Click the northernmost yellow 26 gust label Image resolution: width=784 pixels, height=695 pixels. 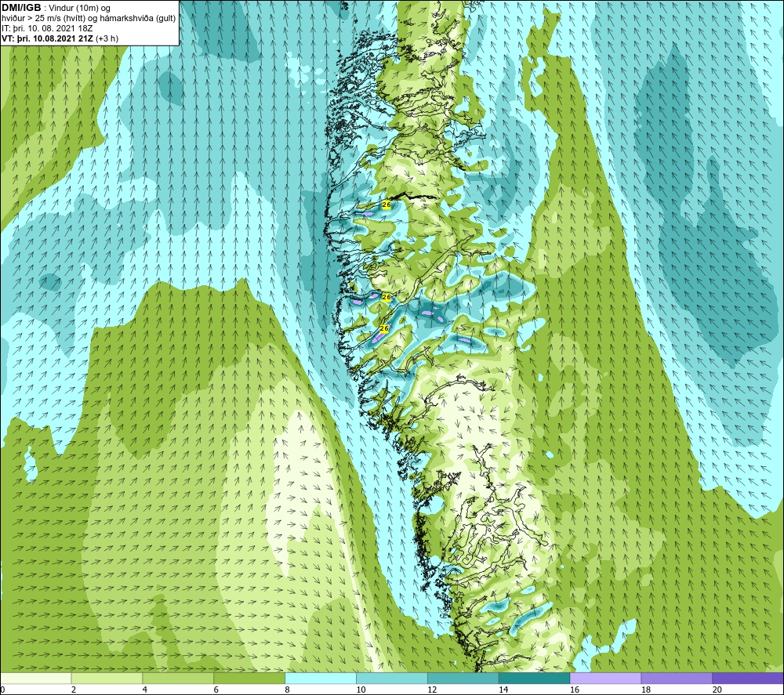coord(386,205)
